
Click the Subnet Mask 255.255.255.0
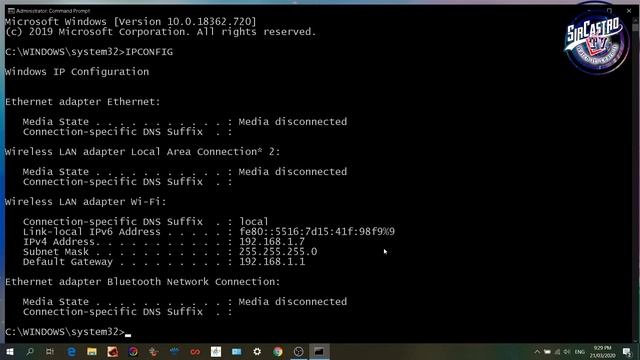coord(278,252)
